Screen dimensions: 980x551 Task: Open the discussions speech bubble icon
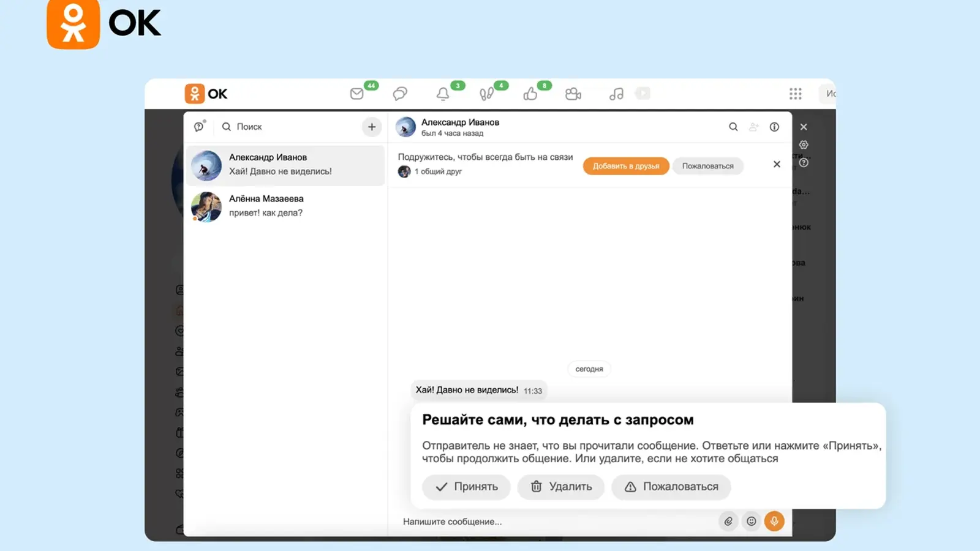click(x=400, y=94)
